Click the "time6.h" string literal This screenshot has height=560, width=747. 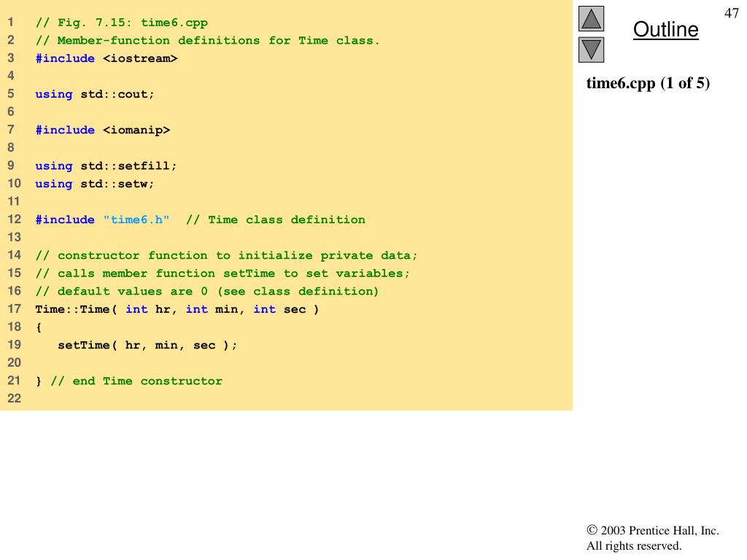point(136,219)
